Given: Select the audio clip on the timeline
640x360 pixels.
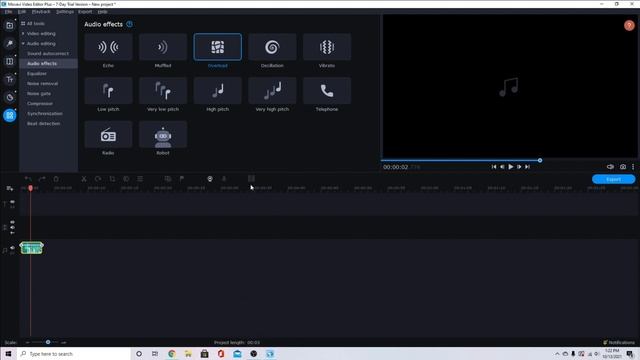Looking at the screenshot, I should (x=31, y=248).
